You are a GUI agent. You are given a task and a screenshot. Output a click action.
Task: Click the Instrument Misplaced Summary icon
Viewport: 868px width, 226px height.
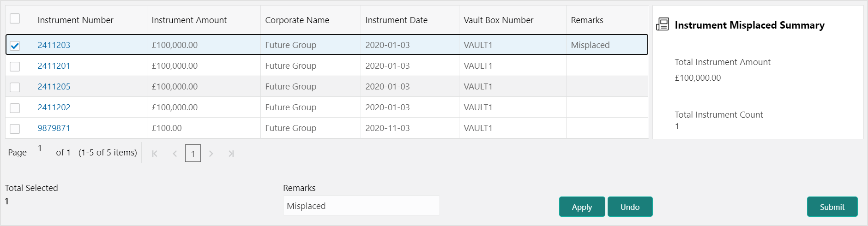663,24
